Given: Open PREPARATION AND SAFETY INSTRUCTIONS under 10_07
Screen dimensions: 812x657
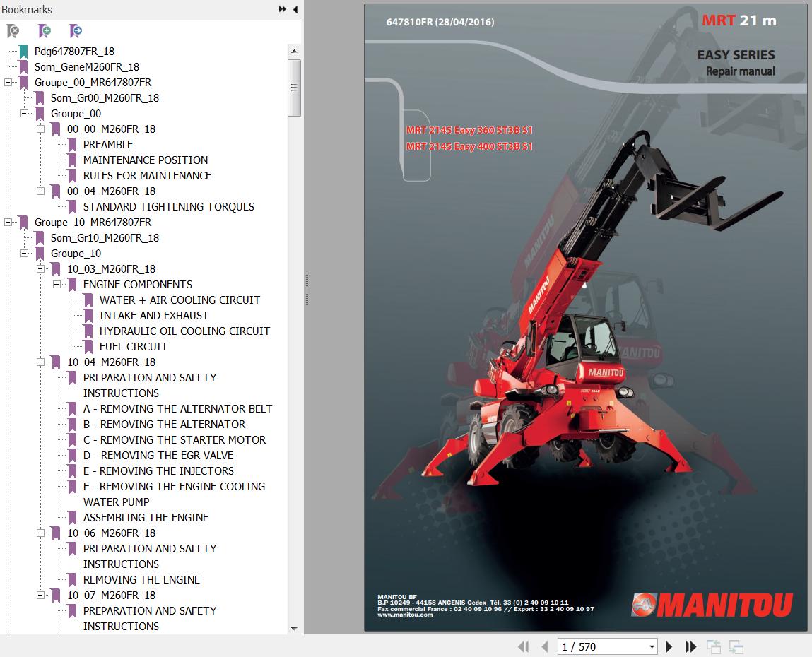Looking at the screenshot, I should point(150,618).
